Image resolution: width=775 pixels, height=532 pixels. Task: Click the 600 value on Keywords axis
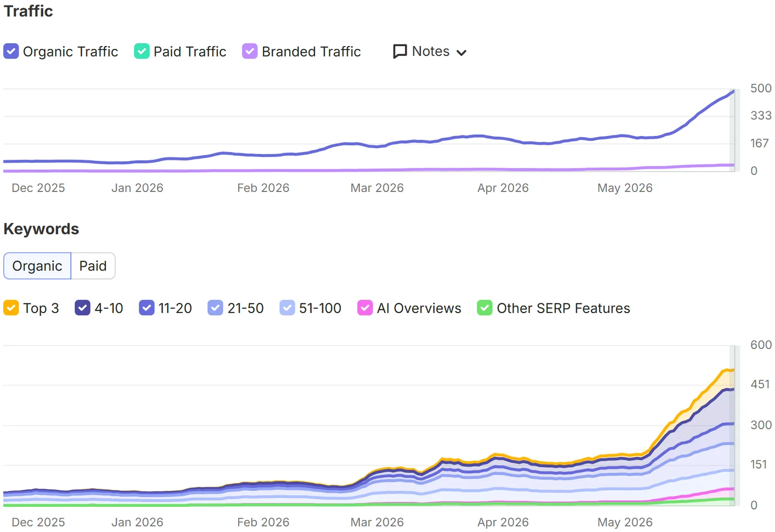[x=761, y=345]
